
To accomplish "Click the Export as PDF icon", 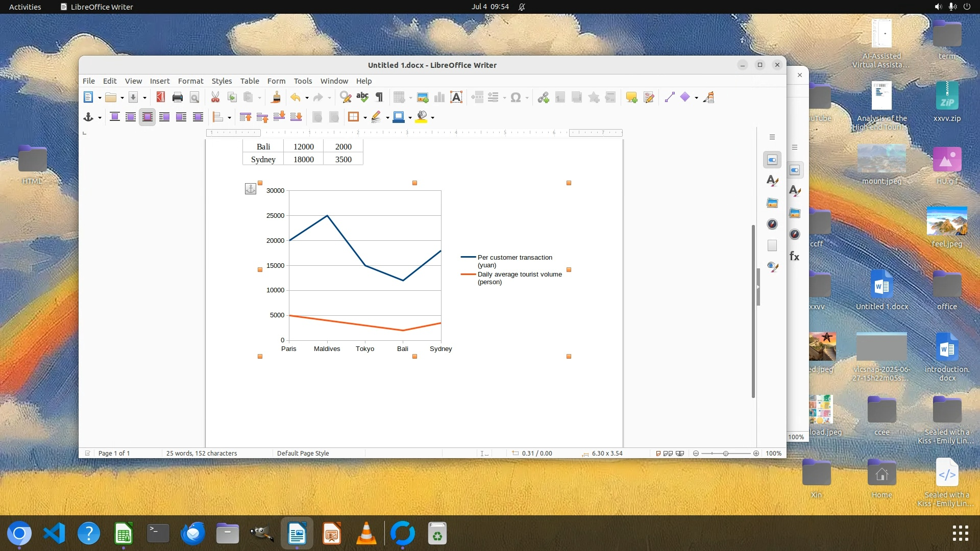I will [160, 97].
